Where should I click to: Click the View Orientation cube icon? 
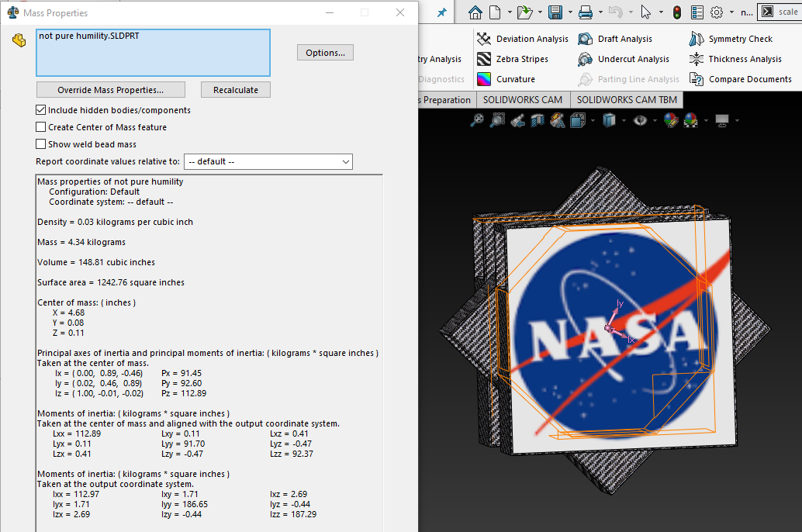pos(578,121)
